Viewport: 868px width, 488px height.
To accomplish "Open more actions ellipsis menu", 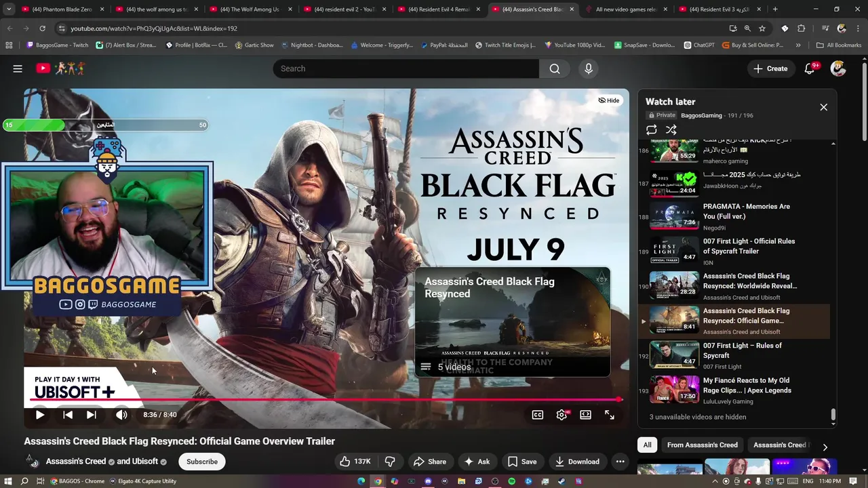I will coord(620,462).
